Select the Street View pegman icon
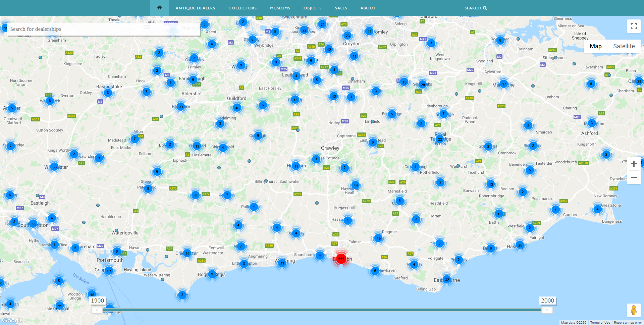The width and height of the screenshot is (644, 325). tap(634, 310)
